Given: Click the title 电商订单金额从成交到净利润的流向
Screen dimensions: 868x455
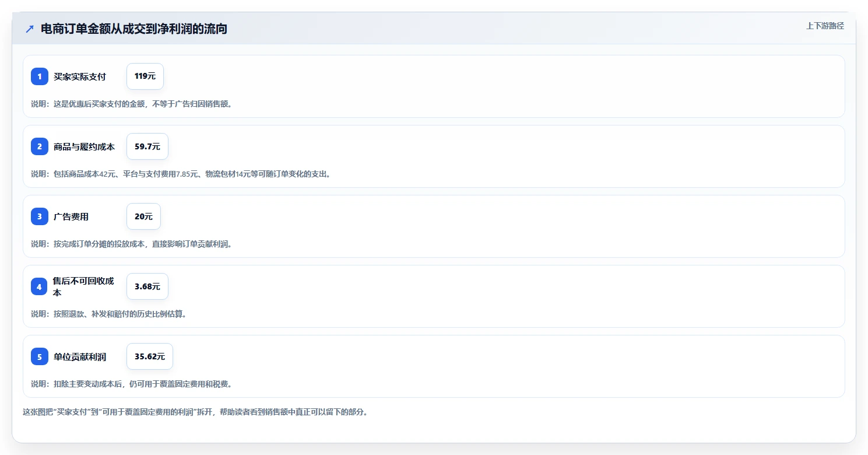Looking at the screenshot, I should point(134,29).
